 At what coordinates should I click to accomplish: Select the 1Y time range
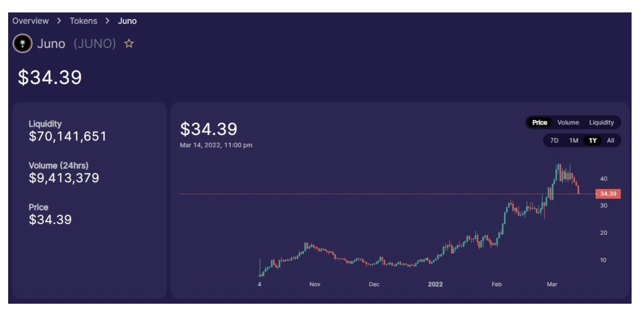coord(593,141)
